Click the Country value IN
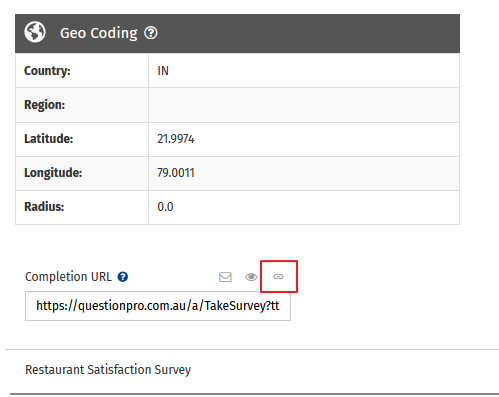This screenshot has width=499, height=397. (x=163, y=71)
